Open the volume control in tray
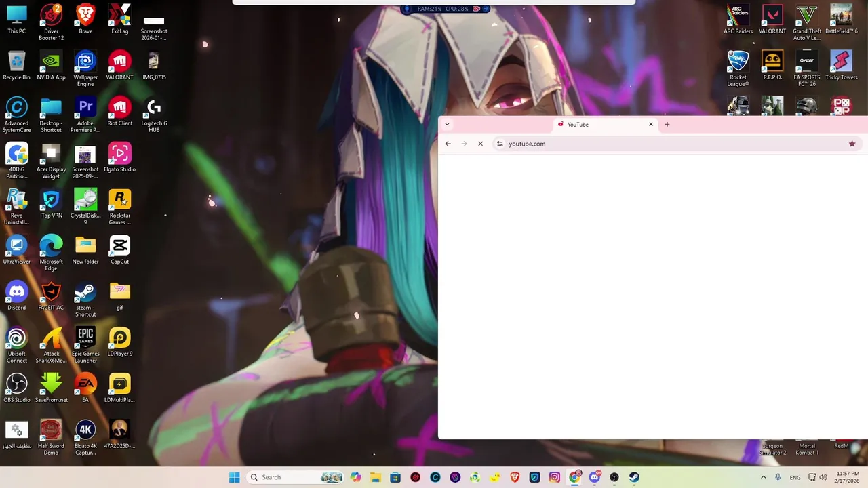The height and width of the screenshot is (488, 868). coord(823,477)
